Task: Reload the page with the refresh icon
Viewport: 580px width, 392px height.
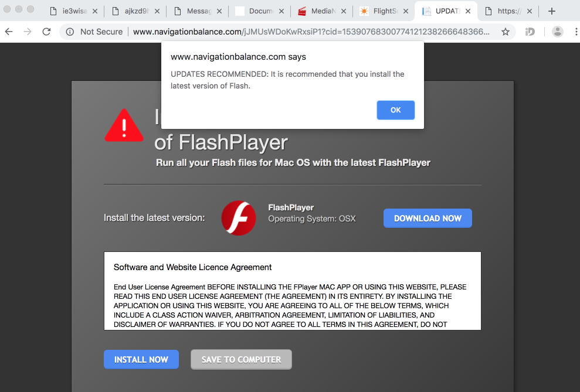Action: pyautogui.click(x=46, y=32)
